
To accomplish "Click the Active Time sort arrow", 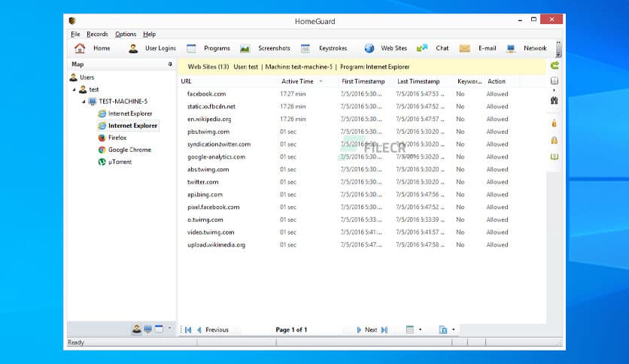I will (321, 81).
